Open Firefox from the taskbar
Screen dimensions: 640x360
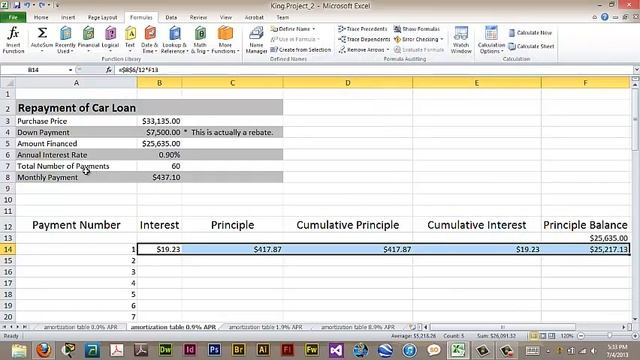pyautogui.click(x=44, y=350)
